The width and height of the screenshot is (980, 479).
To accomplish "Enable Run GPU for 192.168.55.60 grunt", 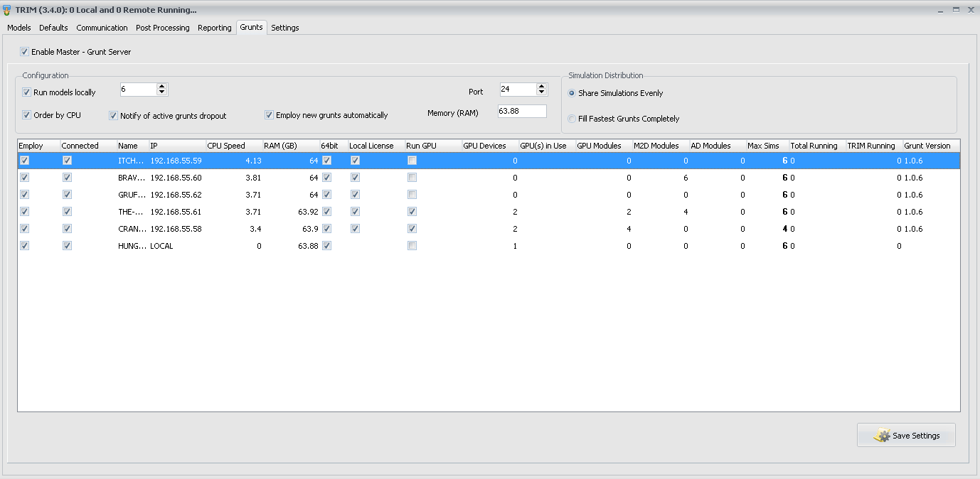I will 412,178.
